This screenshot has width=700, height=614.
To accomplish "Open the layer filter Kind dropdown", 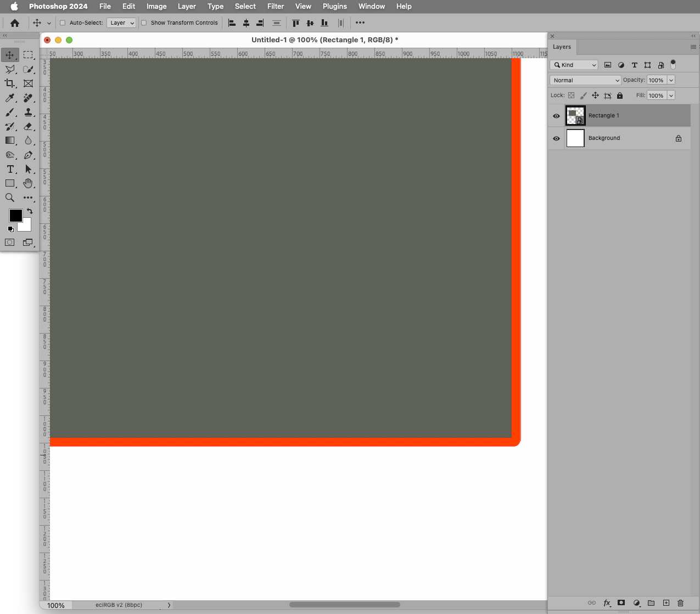I will [x=574, y=65].
